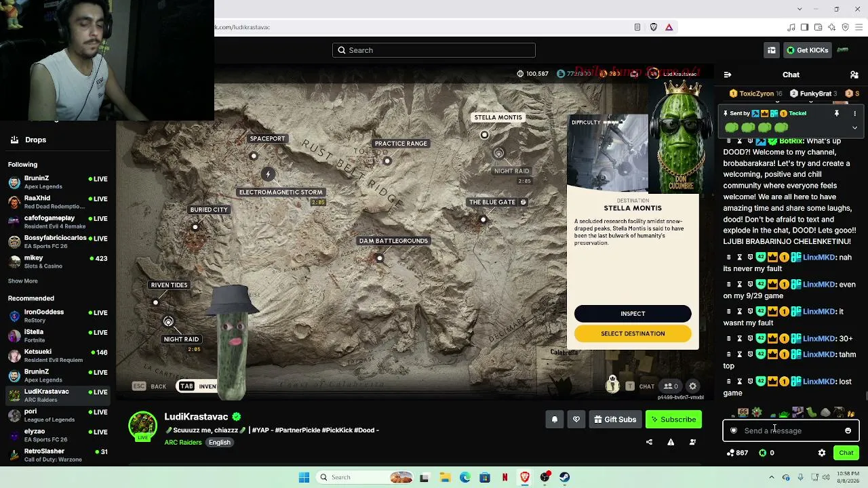868x488 pixels.
Task: Open RetroSlasher channel under Recommended
Action: point(57,455)
